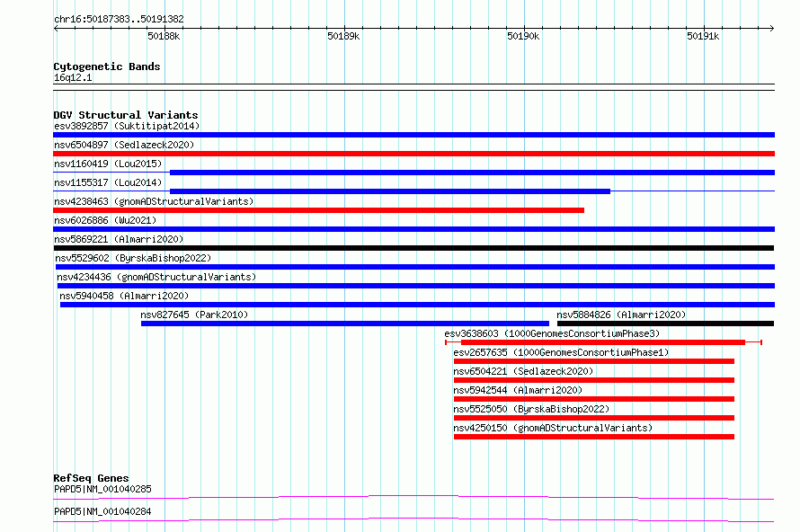This screenshot has height=532, width=800.
Task: Select the red bar under nsv4250150
Action: tap(594, 437)
